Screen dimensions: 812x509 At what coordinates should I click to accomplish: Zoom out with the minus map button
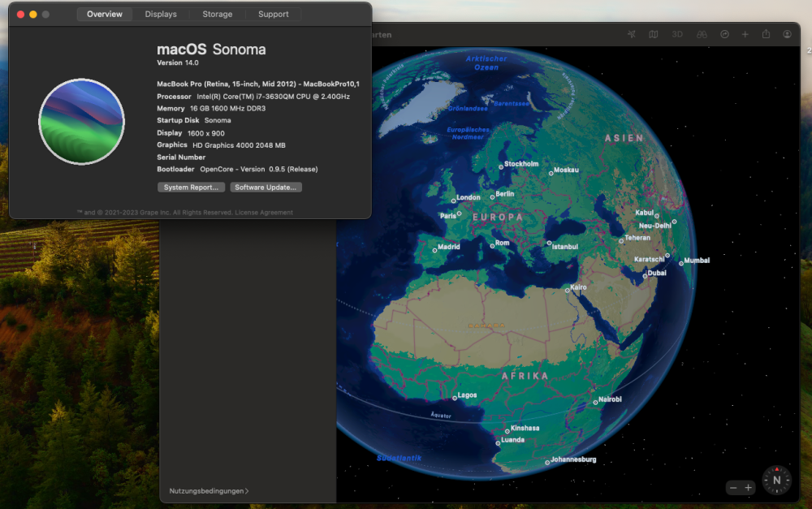pos(733,488)
